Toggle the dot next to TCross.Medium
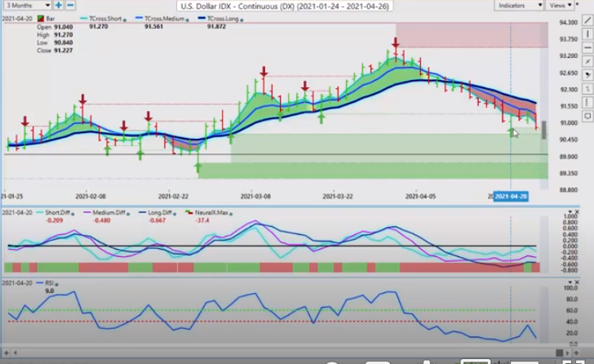The height and width of the screenshot is (364, 594). click(187, 20)
